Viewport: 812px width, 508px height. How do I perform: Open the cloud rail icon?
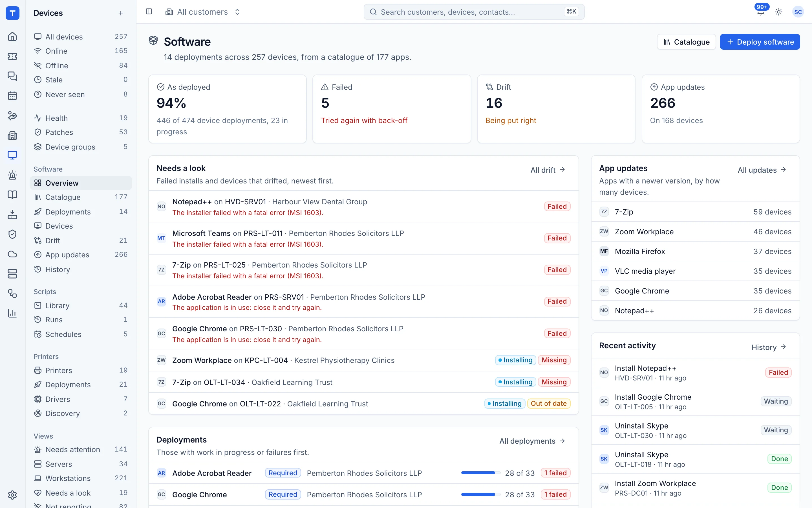[12, 254]
